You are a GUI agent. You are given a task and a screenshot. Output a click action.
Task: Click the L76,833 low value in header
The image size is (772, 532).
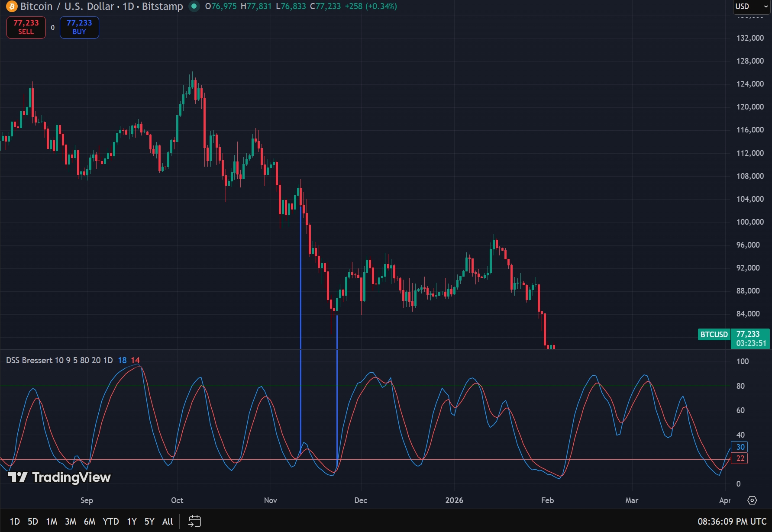coord(291,6)
